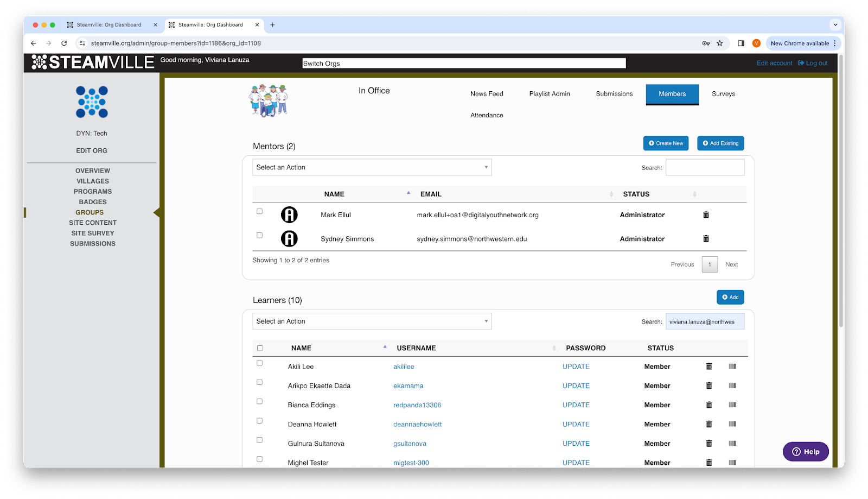Click Add button for Learners
868x499 pixels.
pyautogui.click(x=730, y=297)
